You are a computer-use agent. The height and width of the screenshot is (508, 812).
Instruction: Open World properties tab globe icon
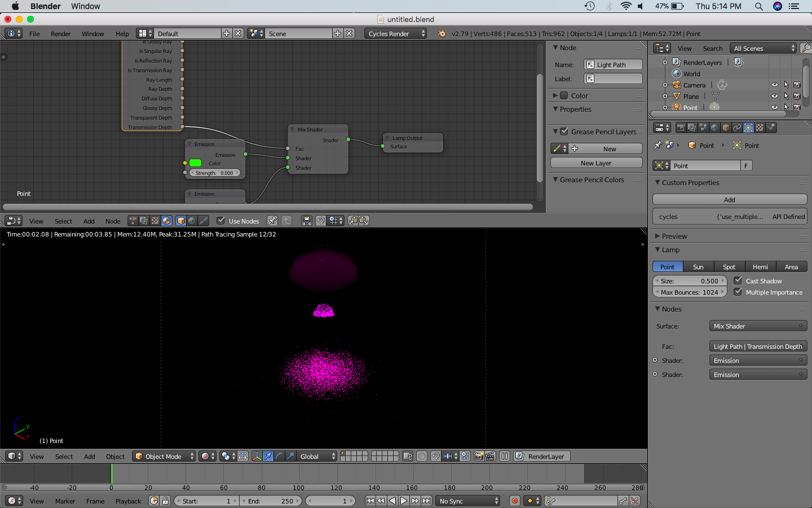[714, 128]
